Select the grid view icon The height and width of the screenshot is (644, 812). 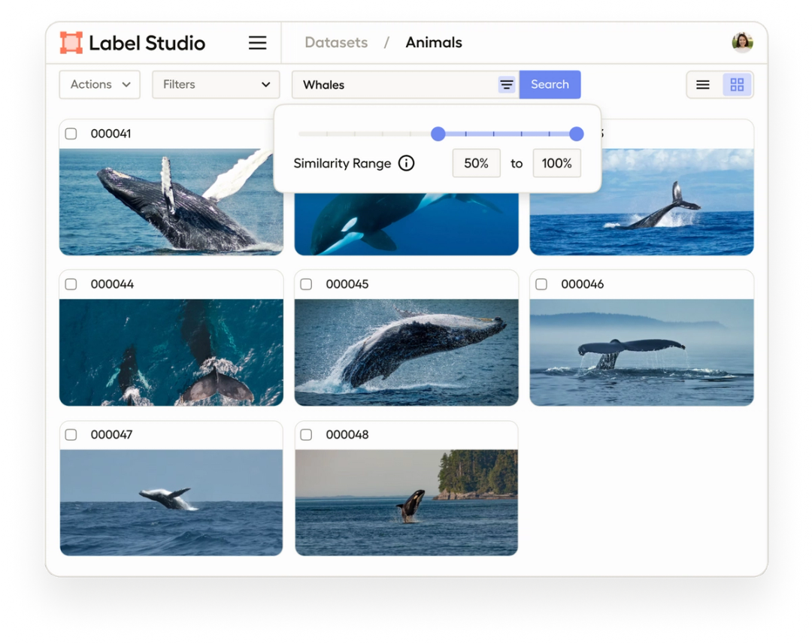pos(737,84)
